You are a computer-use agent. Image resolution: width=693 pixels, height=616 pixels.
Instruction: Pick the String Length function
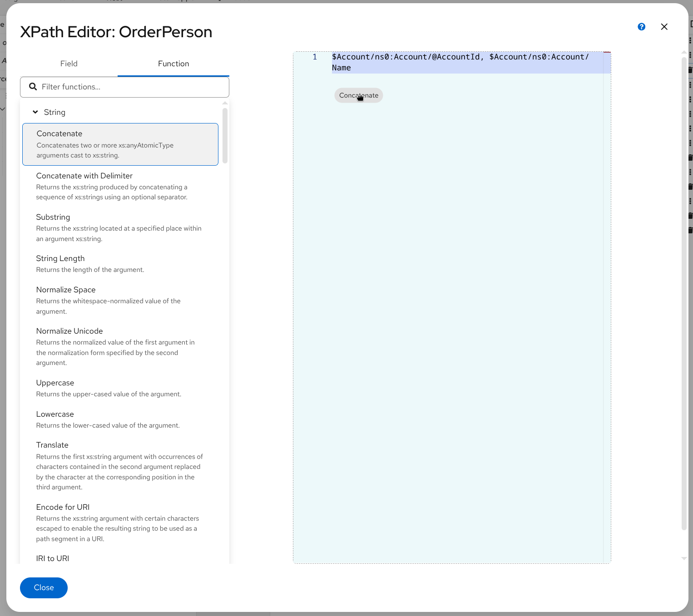[120, 264]
